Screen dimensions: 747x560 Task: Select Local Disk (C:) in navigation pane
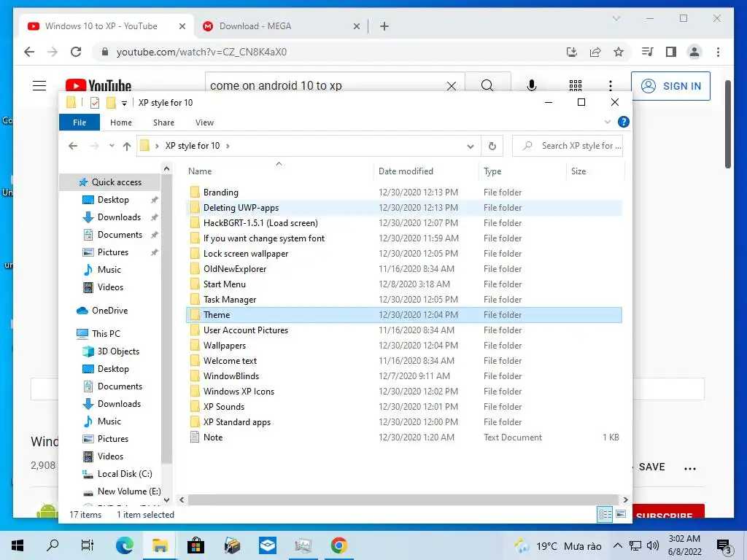pyautogui.click(x=125, y=474)
